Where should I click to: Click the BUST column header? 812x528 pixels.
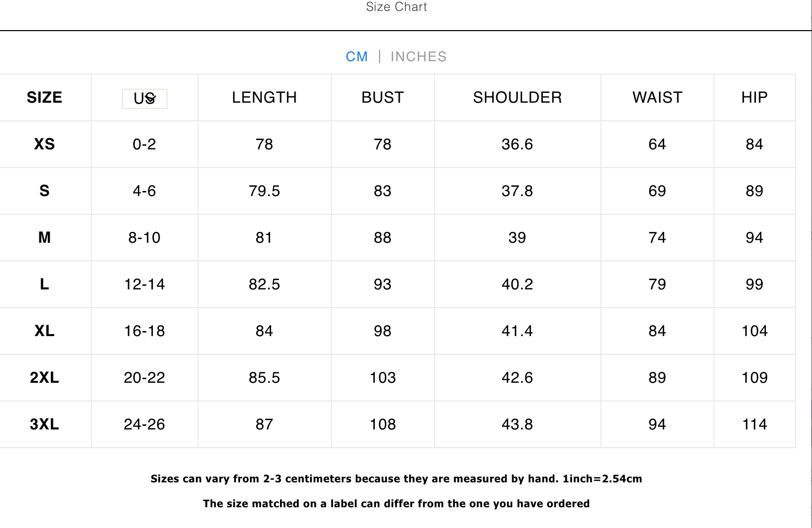383,98
